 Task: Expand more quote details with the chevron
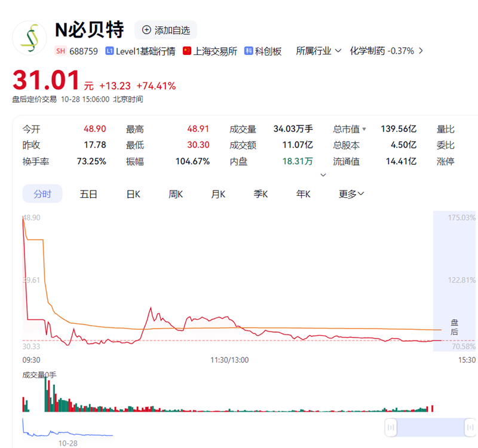click(x=323, y=175)
